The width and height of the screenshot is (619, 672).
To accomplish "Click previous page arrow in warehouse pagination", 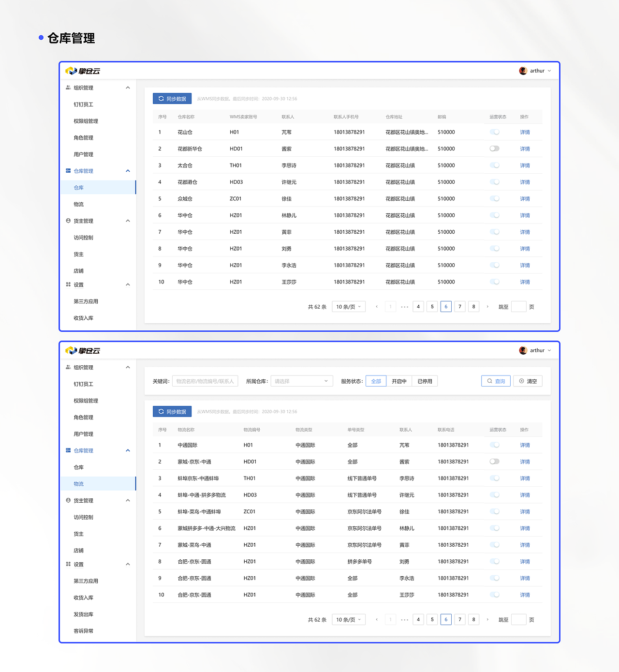I will [x=377, y=307].
